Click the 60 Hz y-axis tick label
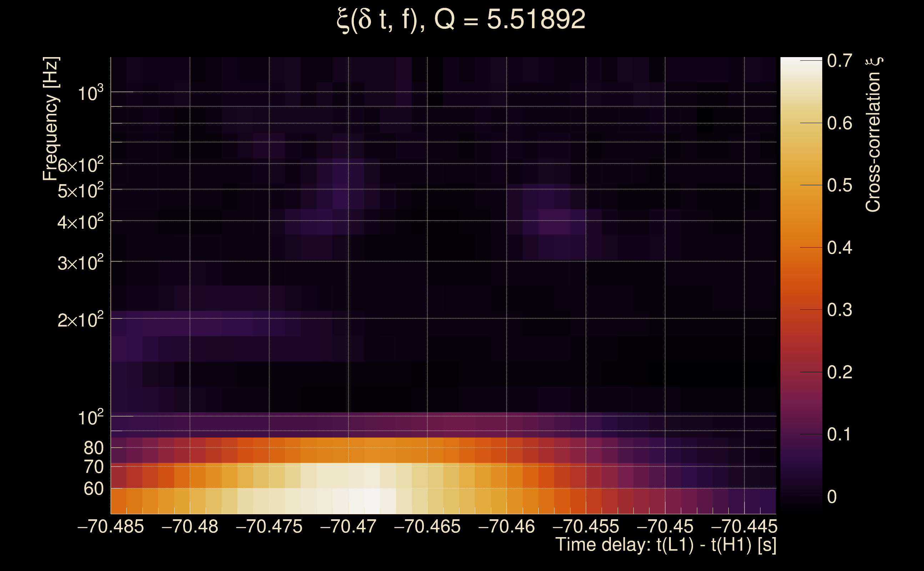 (93, 489)
